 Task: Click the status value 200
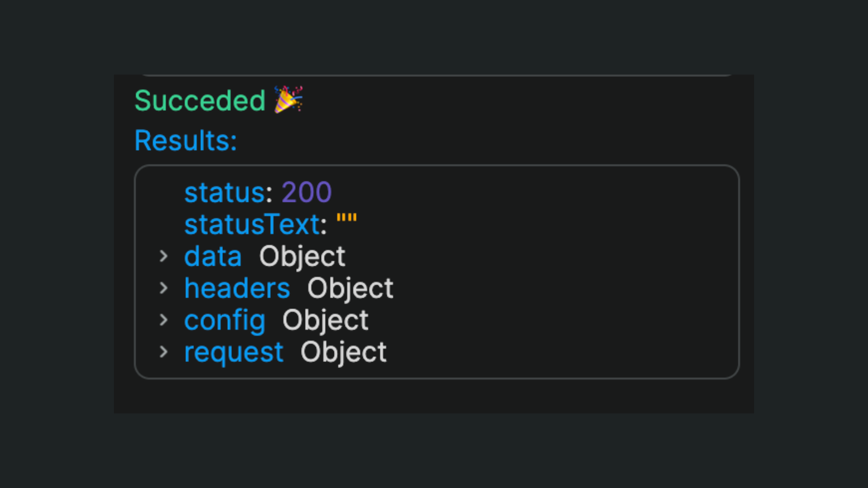tap(307, 192)
